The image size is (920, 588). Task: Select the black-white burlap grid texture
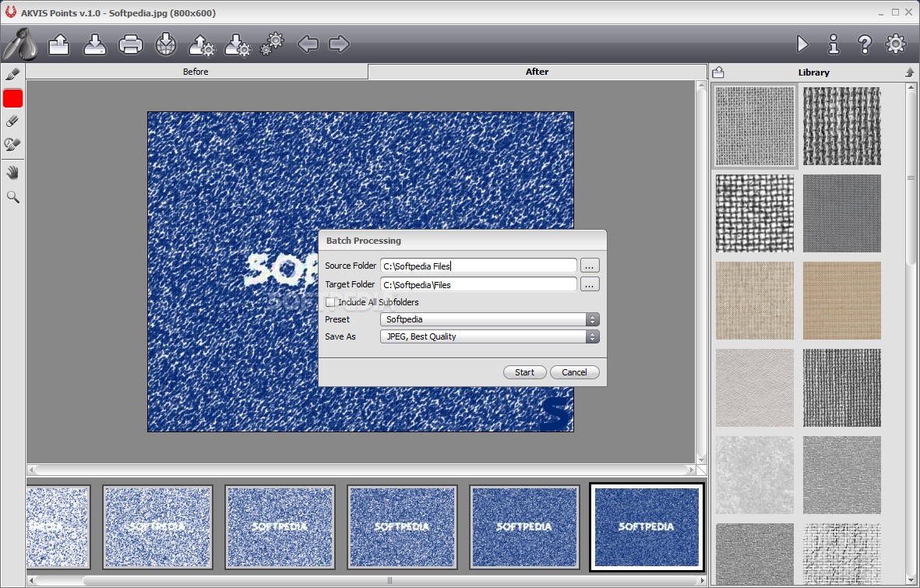755,213
